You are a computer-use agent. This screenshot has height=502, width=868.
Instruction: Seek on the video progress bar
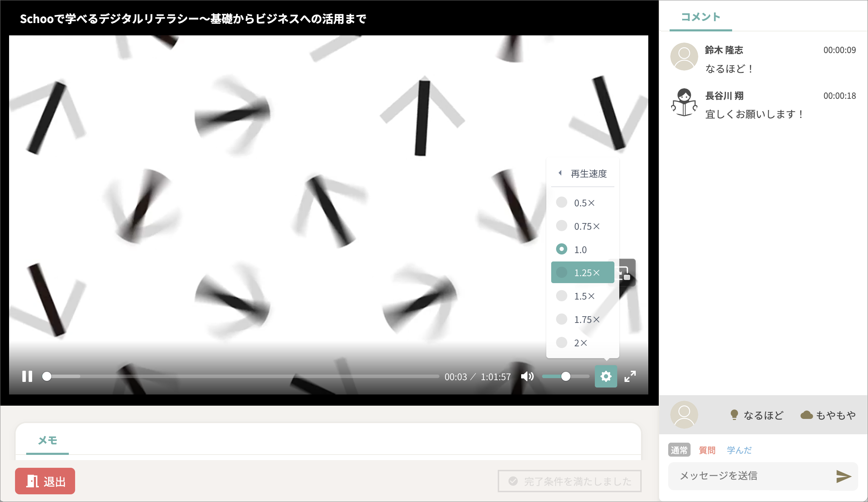coord(241,376)
